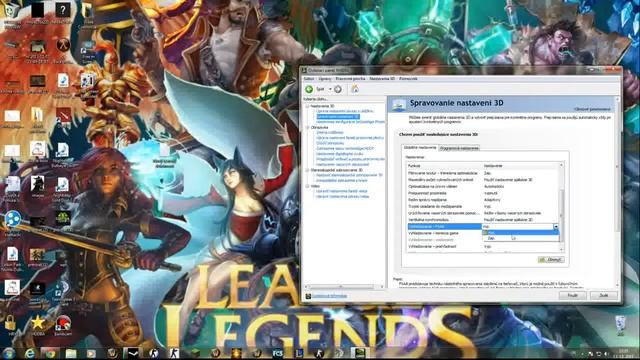Switch to the Programové nastavenia tab

click(x=459, y=148)
